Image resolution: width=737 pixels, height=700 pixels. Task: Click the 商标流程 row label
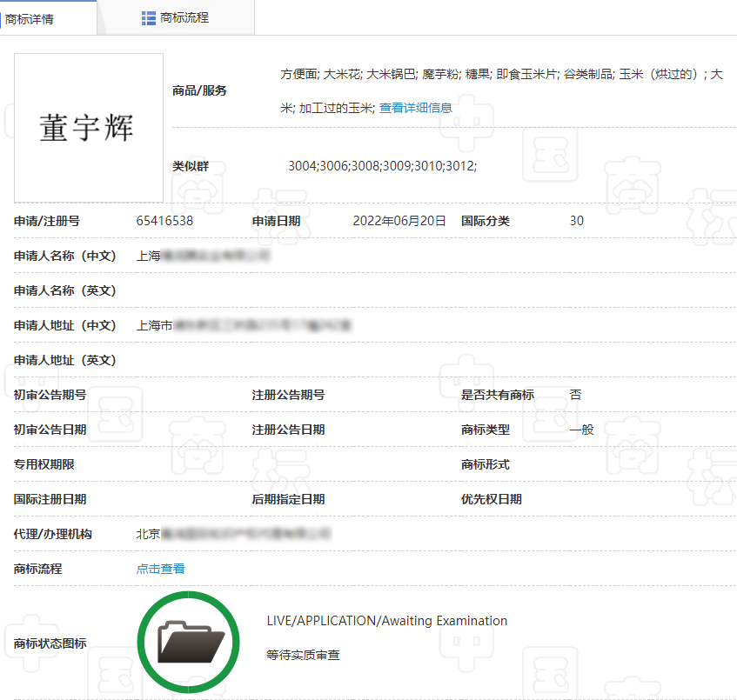[37, 569]
